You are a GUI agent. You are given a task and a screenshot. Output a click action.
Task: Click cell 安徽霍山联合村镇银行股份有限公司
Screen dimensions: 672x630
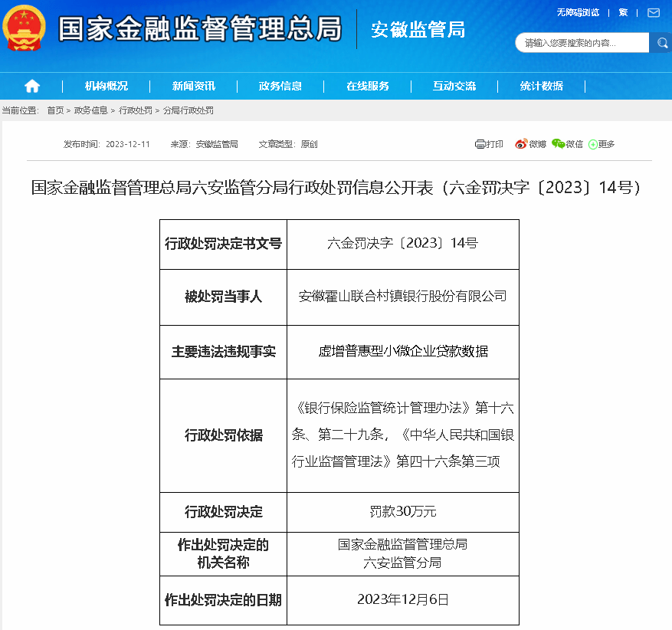point(403,296)
